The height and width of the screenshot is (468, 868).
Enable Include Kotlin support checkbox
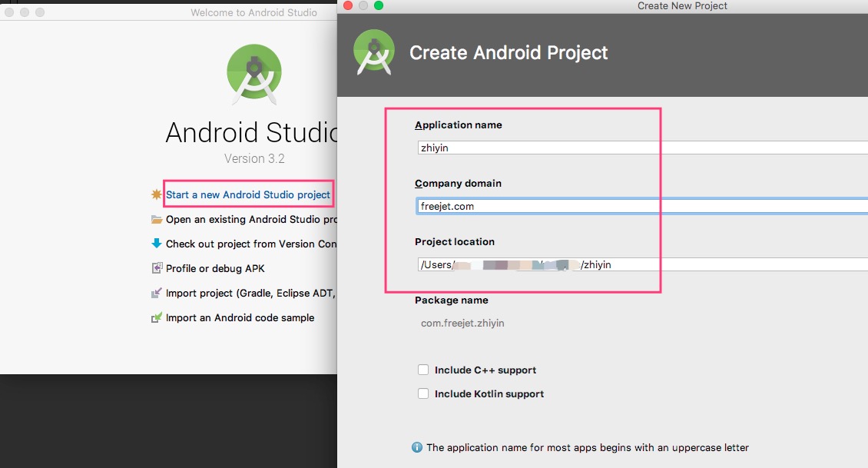[423, 393]
